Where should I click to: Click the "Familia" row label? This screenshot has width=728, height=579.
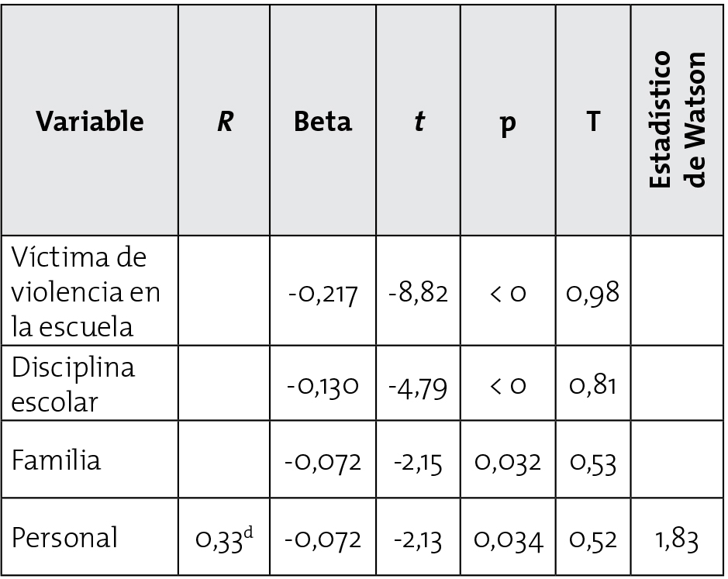point(56,460)
